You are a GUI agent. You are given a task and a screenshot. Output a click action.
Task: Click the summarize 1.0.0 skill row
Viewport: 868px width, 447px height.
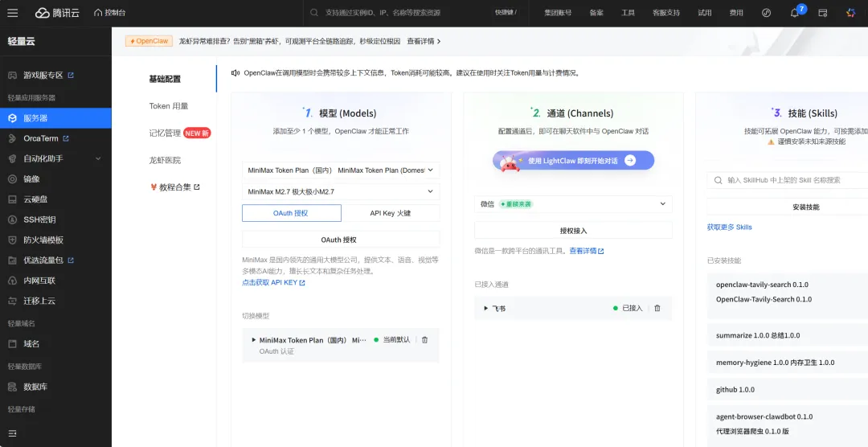click(787, 335)
